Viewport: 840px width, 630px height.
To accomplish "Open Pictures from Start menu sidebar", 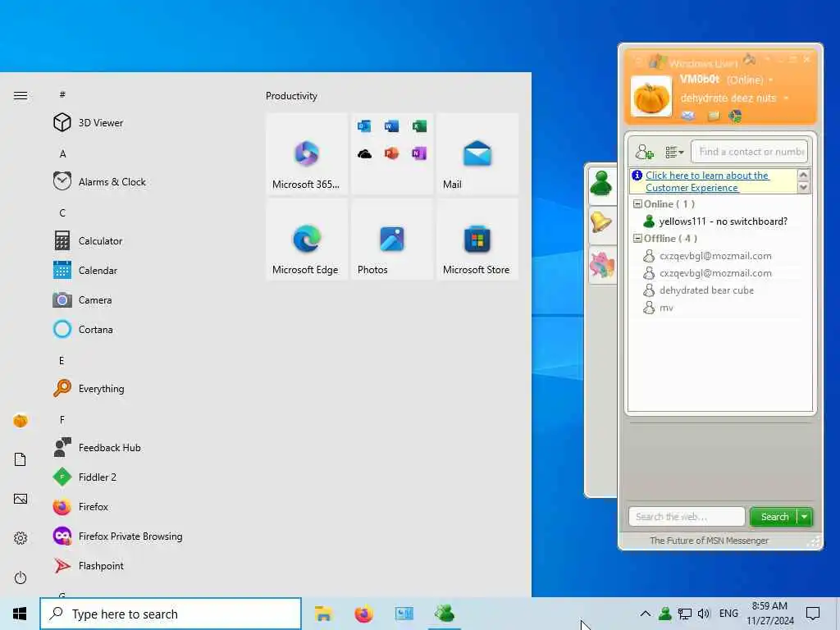I will click(21, 500).
